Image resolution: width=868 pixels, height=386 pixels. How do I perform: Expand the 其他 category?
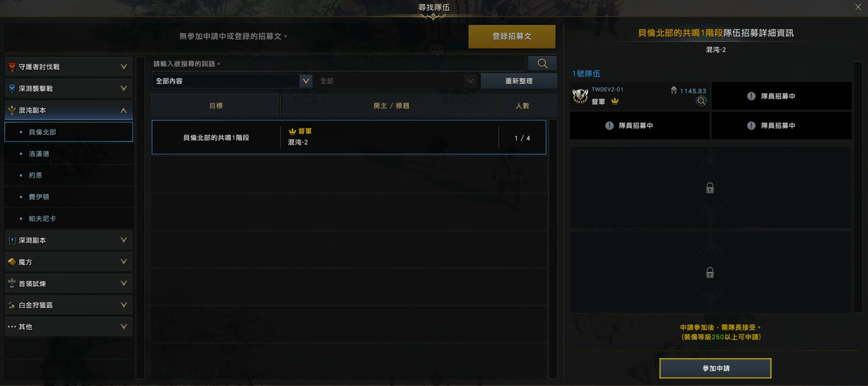click(123, 327)
